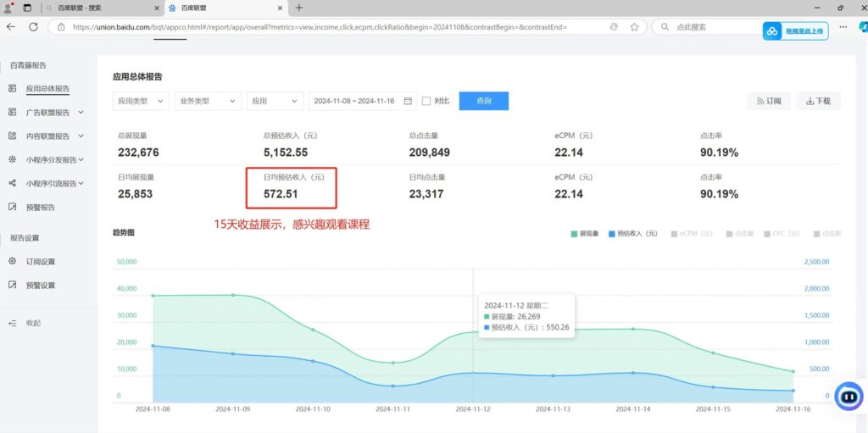
Task: Expand the 小程序分发报告 chevron
Action: click(x=81, y=159)
